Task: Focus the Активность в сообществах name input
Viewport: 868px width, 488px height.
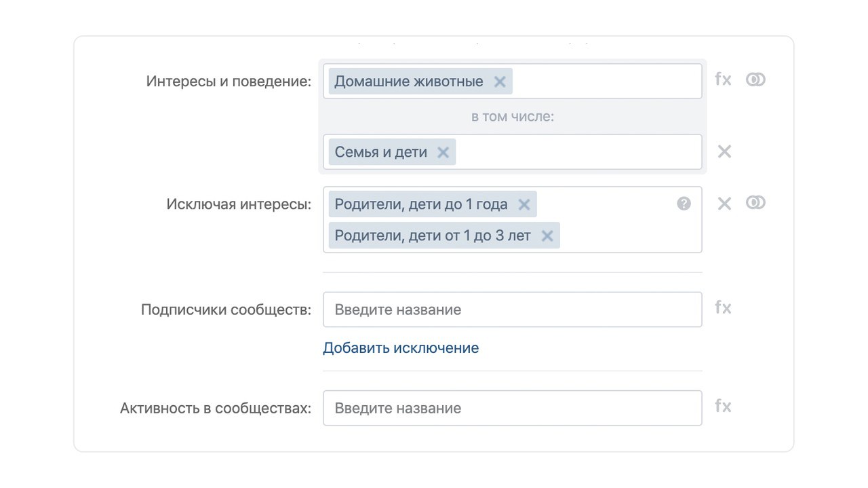Action: tap(513, 408)
